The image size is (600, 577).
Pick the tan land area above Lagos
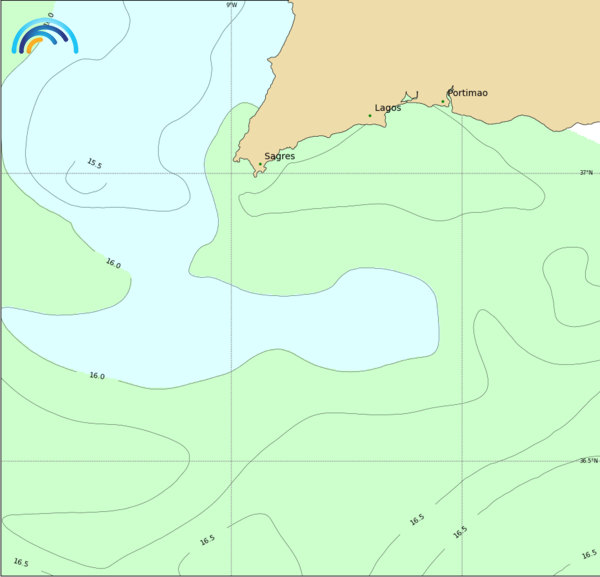click(x=380, y=50)
